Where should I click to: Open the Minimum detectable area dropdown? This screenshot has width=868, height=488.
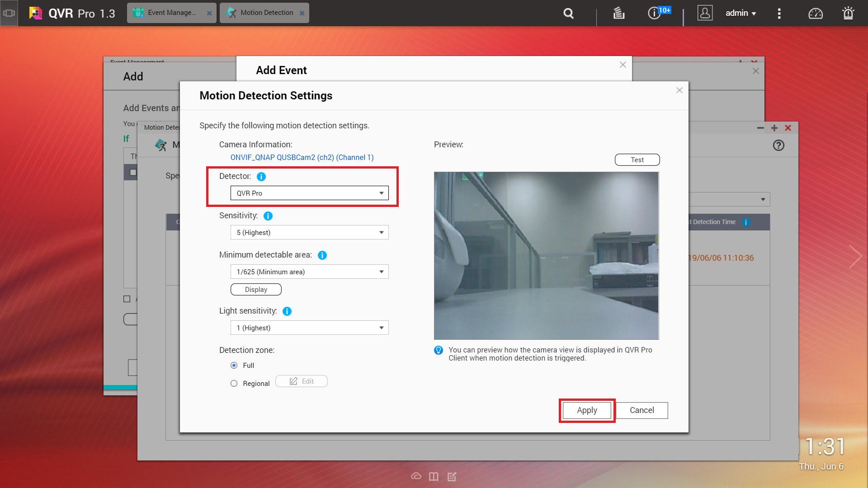click(x=310, y=272)
